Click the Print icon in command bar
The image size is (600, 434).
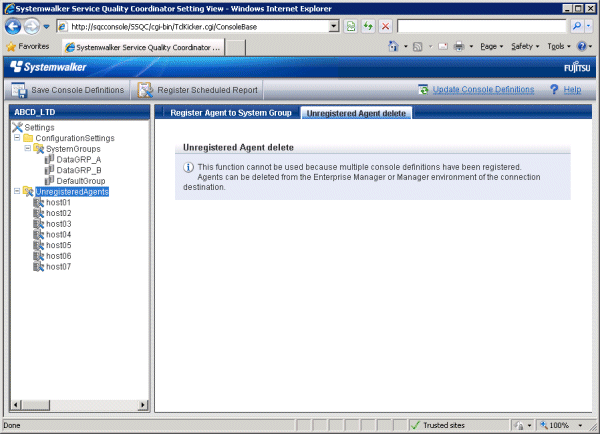click(x=459, y=47)
